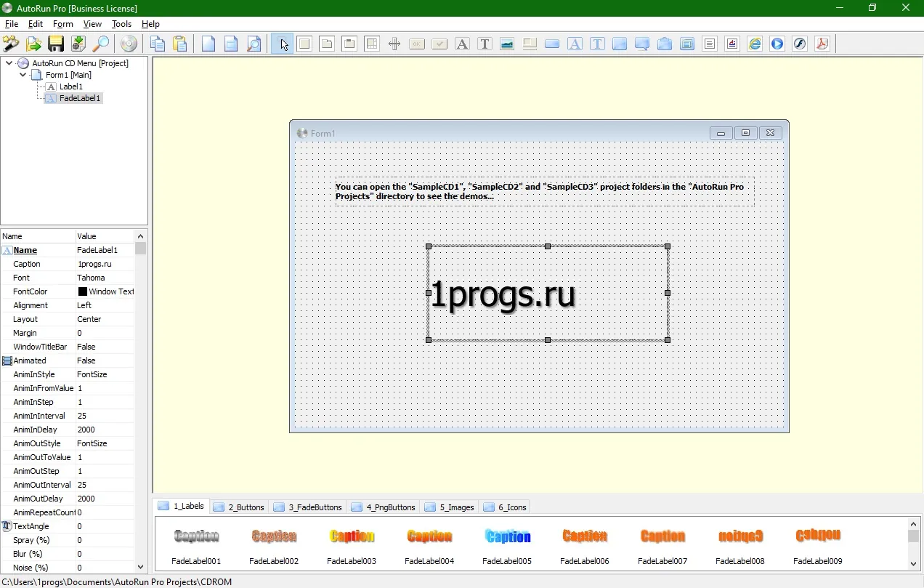Image resolution: width=924 pixels, height=588 pixels.
Task: Select the PDF viewer component tool
Action: 822,44
